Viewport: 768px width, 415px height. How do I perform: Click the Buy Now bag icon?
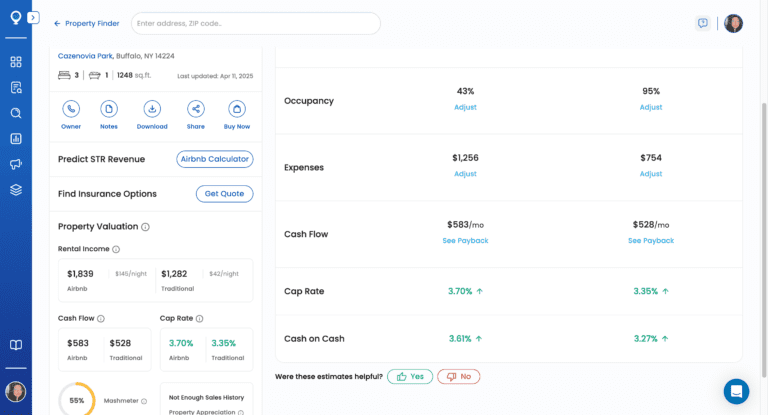237,109
